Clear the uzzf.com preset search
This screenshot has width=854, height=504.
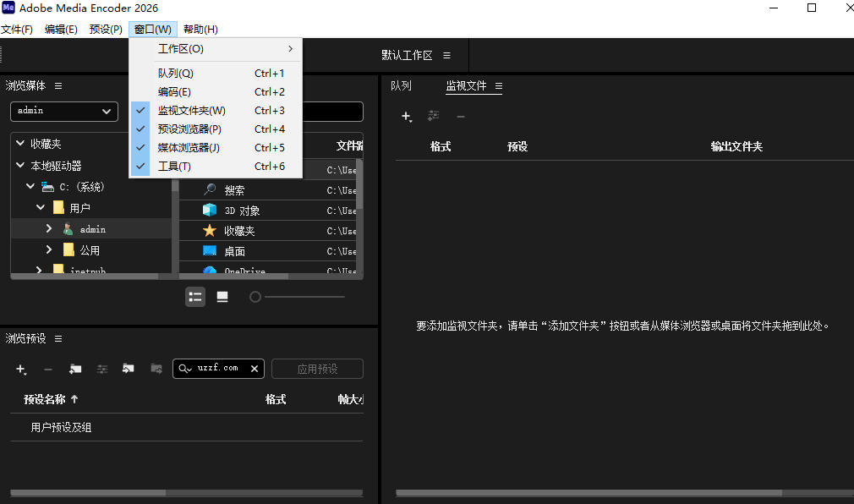coord(255,369)
